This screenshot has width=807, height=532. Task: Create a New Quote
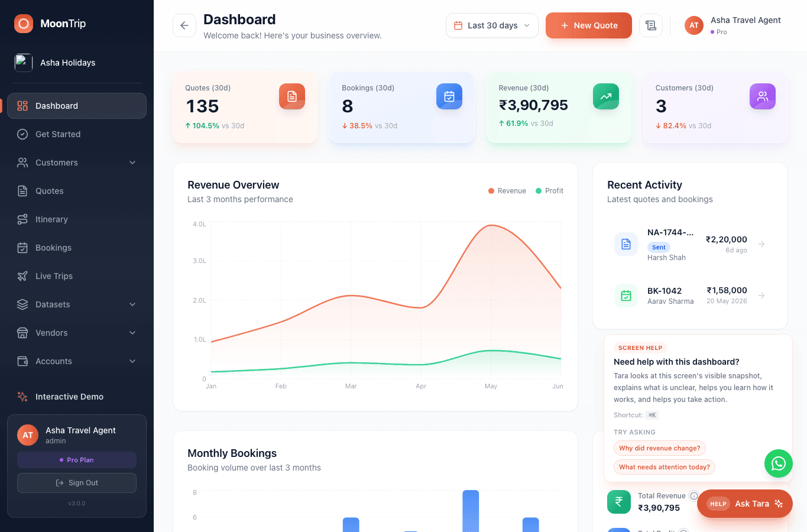click(589, 25)
